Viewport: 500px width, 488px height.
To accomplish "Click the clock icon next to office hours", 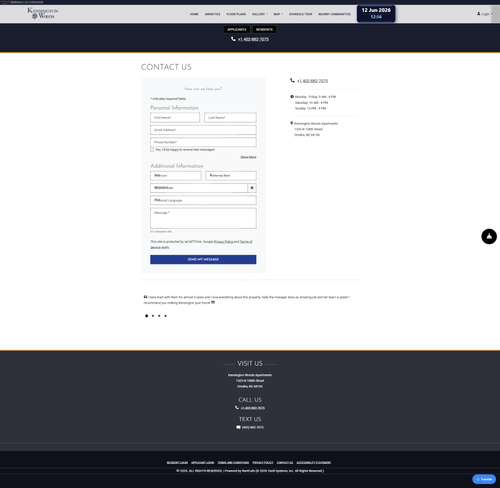I will (x=292, y=97).
